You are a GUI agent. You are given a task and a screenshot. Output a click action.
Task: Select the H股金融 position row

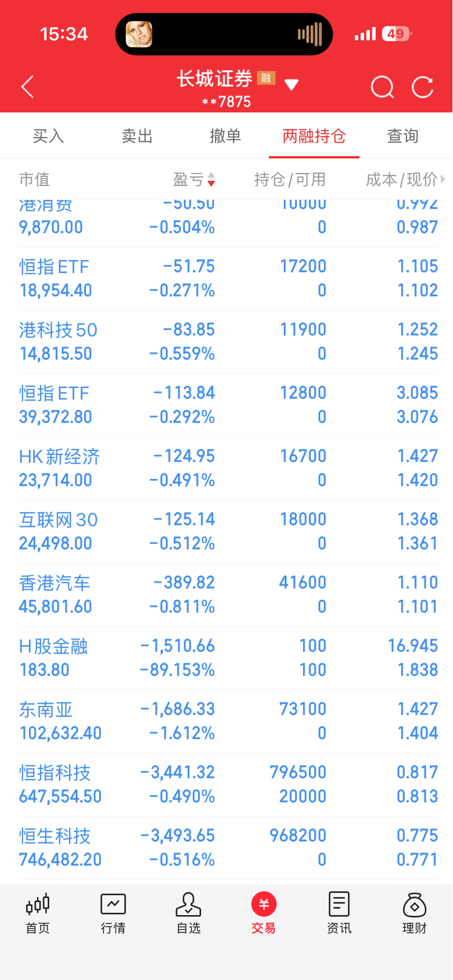click(229, 658)
